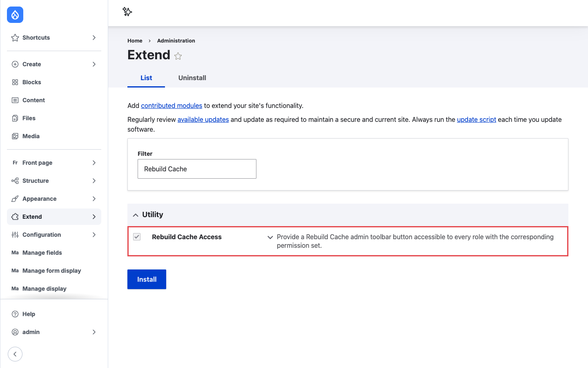Click the Appearance paintbrush icon
Viewport: 588px width, 368px height.
pos(15,199)
